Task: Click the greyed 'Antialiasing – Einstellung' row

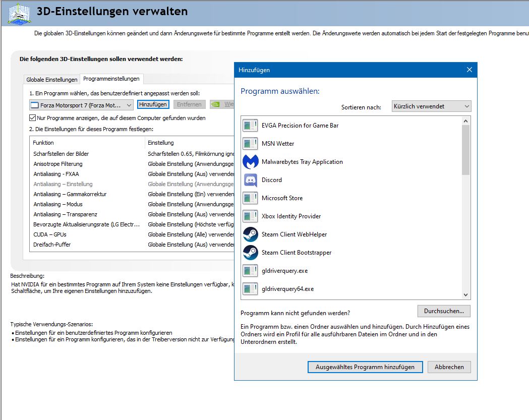Action: [x=132, y=184]
